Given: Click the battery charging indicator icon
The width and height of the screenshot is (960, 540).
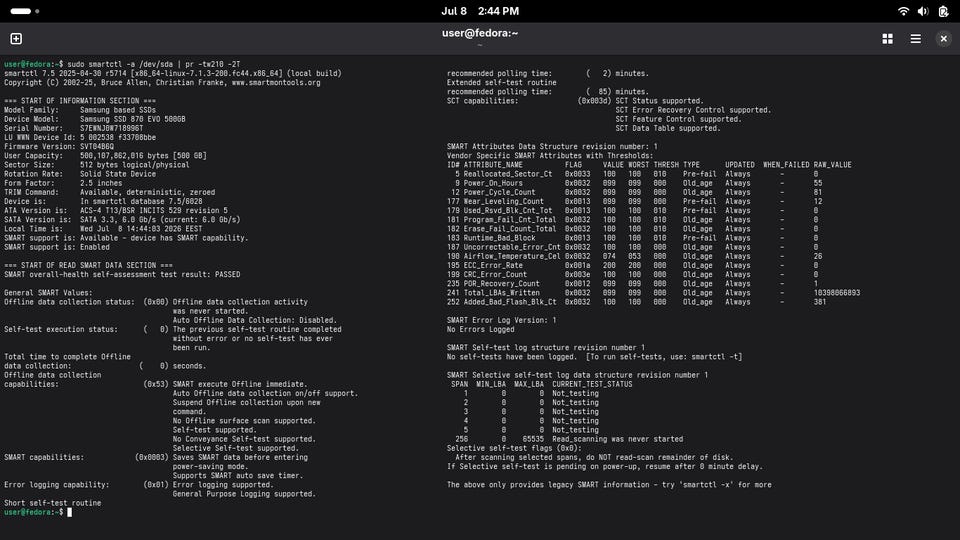Looking at the screenshot, I should click(x=943, y=11).
